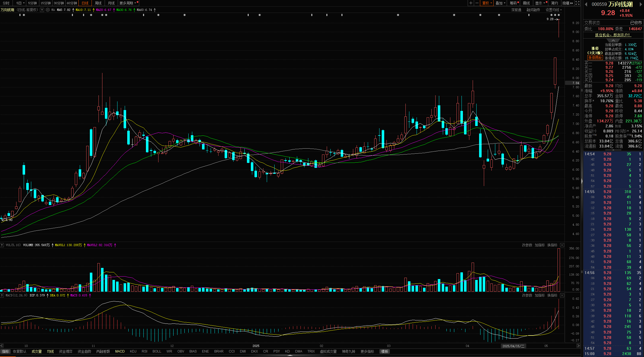Open the 叠加 overlay dropdown
This screenshot has height=357, width=644.
[500, 3]
